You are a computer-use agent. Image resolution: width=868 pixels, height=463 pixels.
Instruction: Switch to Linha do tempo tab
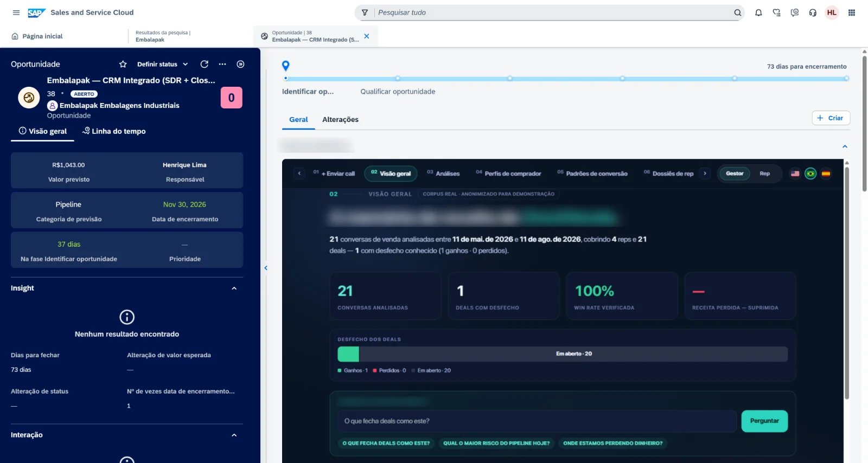click(114, 131)
